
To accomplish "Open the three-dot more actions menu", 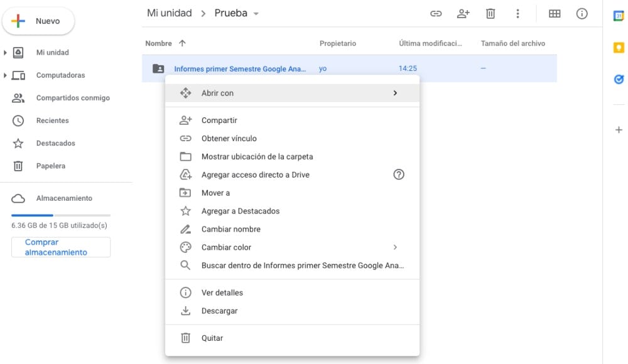I will (x=517, y=14).
